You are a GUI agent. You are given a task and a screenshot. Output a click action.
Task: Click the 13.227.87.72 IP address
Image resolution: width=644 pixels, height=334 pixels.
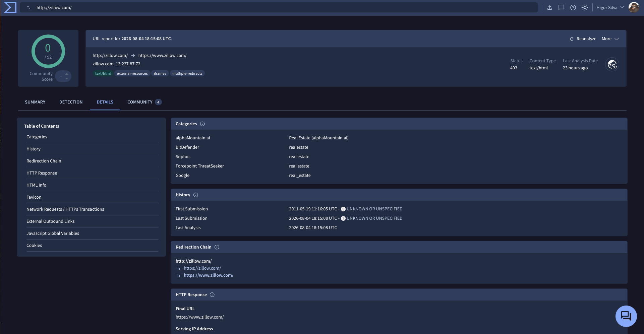(x=128, y=64)
